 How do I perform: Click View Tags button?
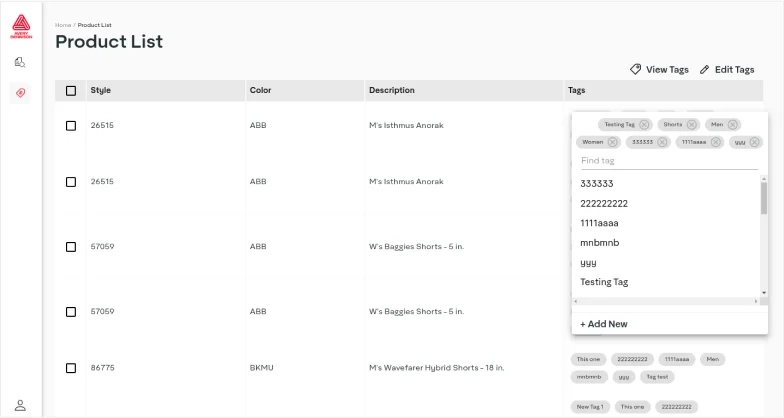(x=659, y=70)
